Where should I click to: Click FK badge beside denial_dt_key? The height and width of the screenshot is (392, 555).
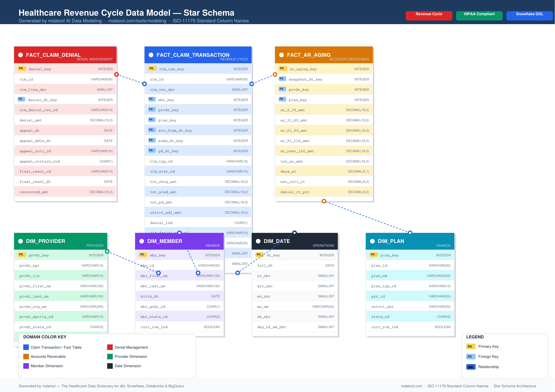pos(21,99)
